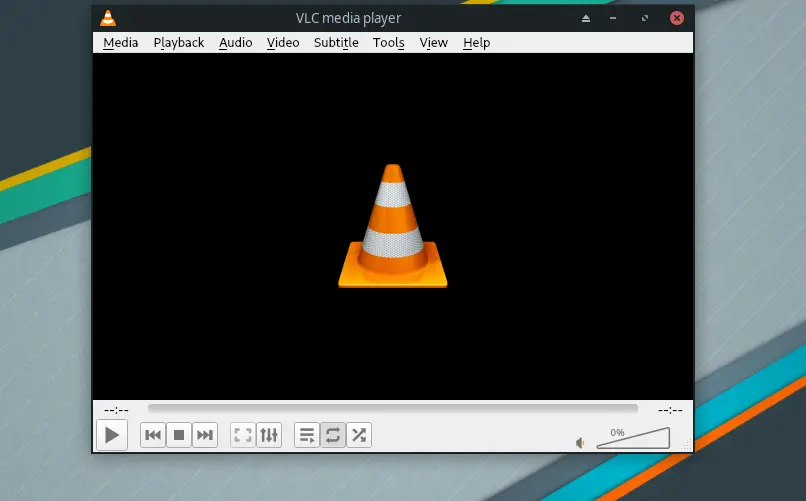Viewport: 806px width, 501px height.
Task: Set volume using the volume slider
Action: tap(633, 438)
